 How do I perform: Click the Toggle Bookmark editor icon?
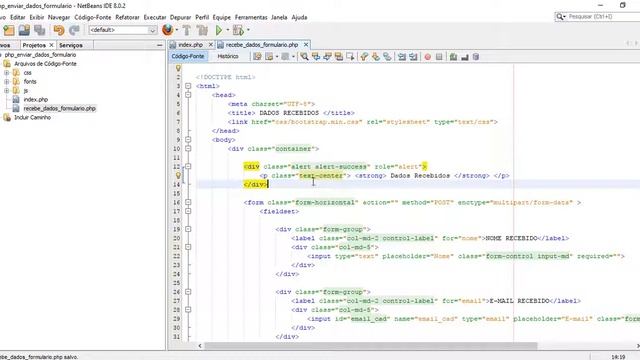387,57
